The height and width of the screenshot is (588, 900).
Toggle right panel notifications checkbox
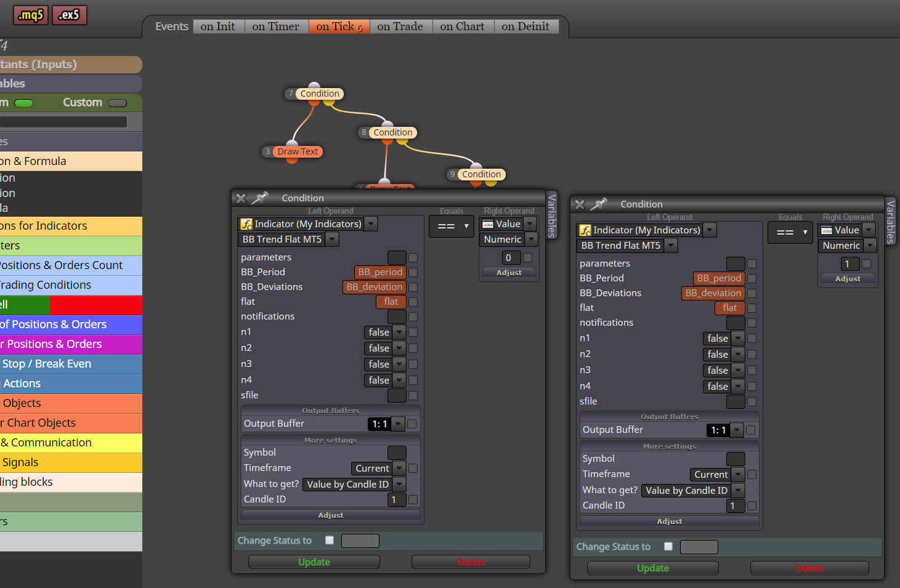point(752,323)
